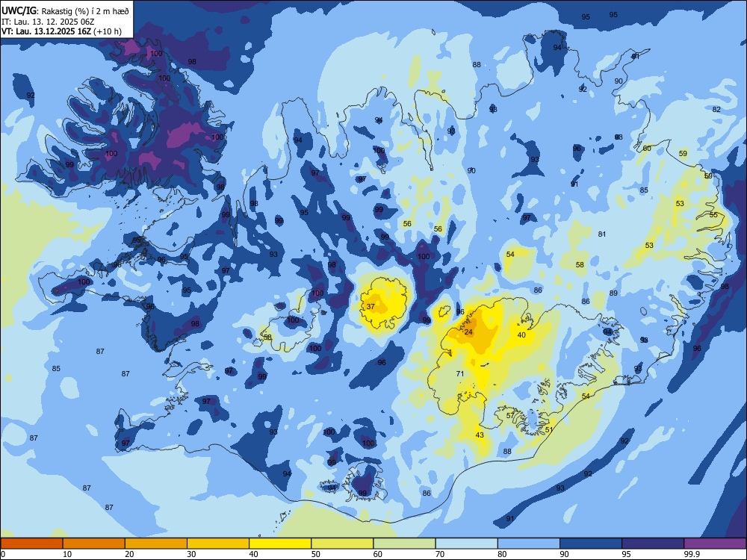747x560 pixels.
Task: Click the legend scale label '99.9'
Action: click(x=691, y=554)
